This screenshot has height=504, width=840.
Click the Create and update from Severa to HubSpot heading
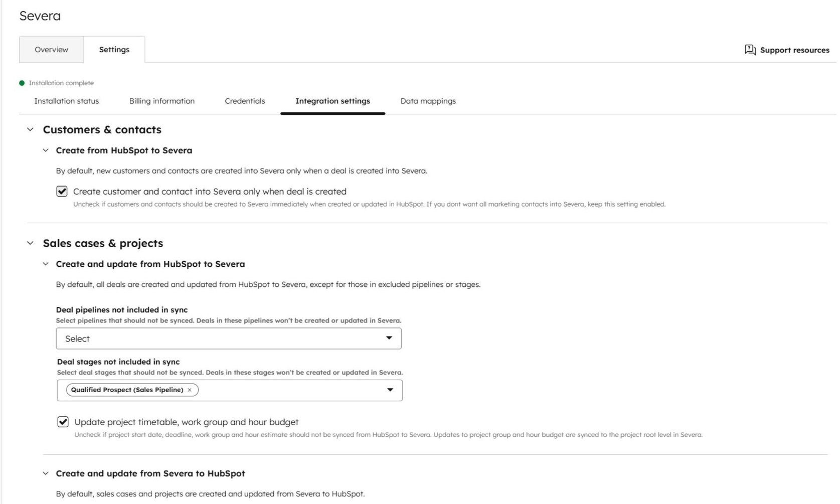[x=150, y=473]
